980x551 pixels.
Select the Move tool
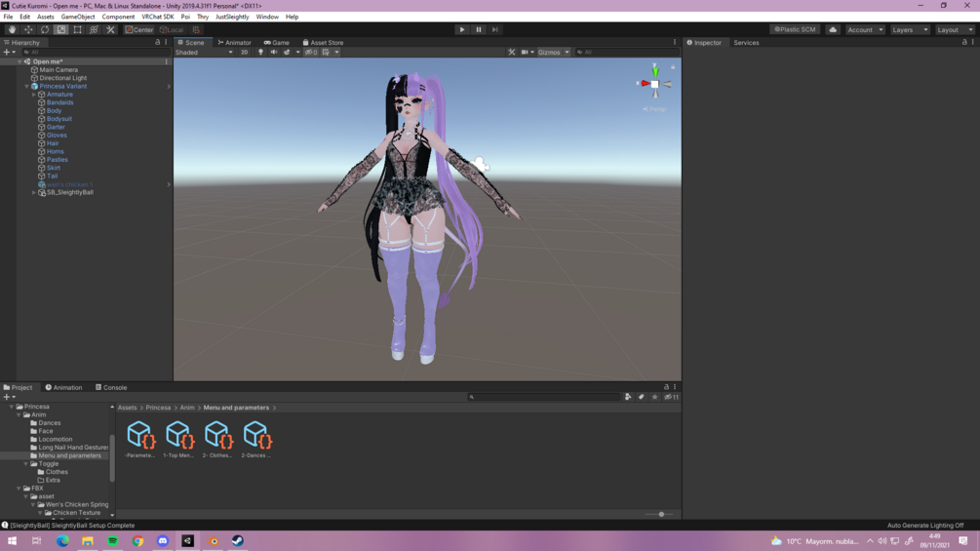pos(28,29)
